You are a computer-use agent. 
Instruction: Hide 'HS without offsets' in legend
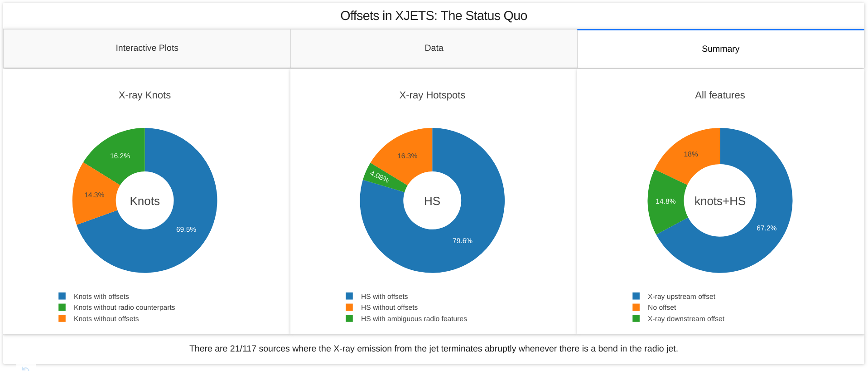click(389, 308)
